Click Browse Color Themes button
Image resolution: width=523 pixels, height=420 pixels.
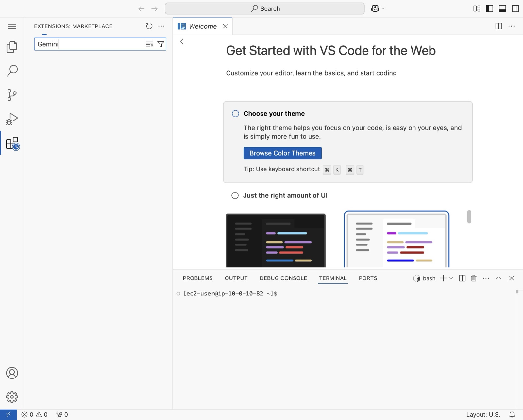(x=282, y=153)
